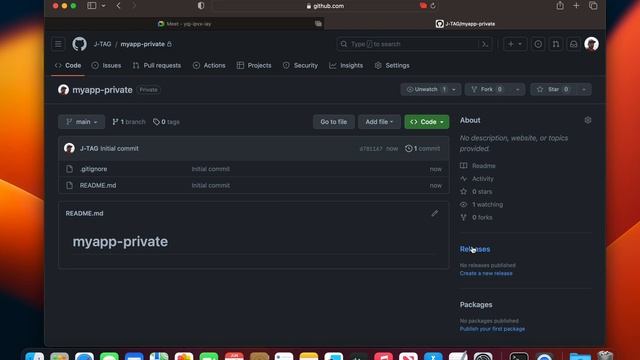Expand the Add file dropdown
Image resolution: width=640 pixels, height=360 pixels.
point(379,122)
